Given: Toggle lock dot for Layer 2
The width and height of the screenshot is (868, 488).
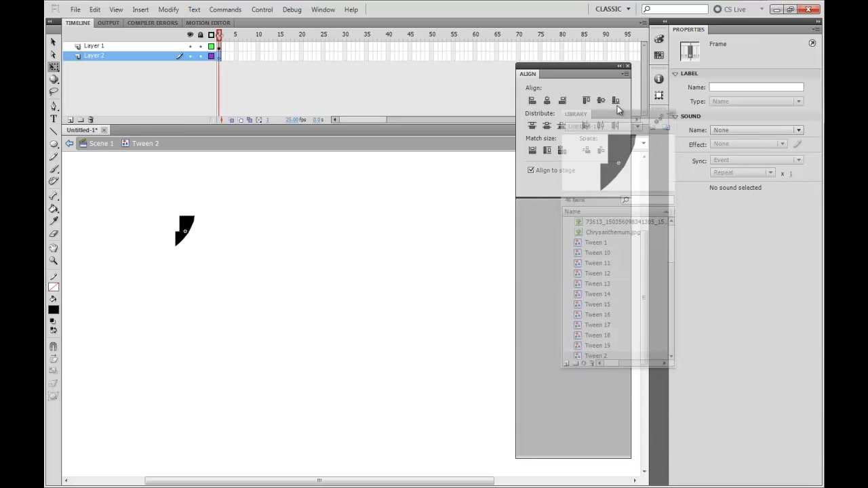Looking at the screenshot, I should (x=200, y=56).
